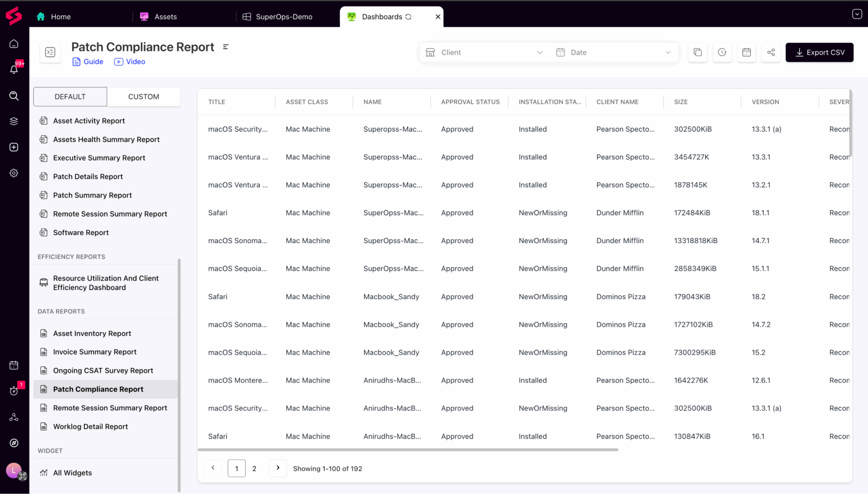Click the duplicate report copy icon
Viewport: 868px width, 494px height.
tap(698, 52)
